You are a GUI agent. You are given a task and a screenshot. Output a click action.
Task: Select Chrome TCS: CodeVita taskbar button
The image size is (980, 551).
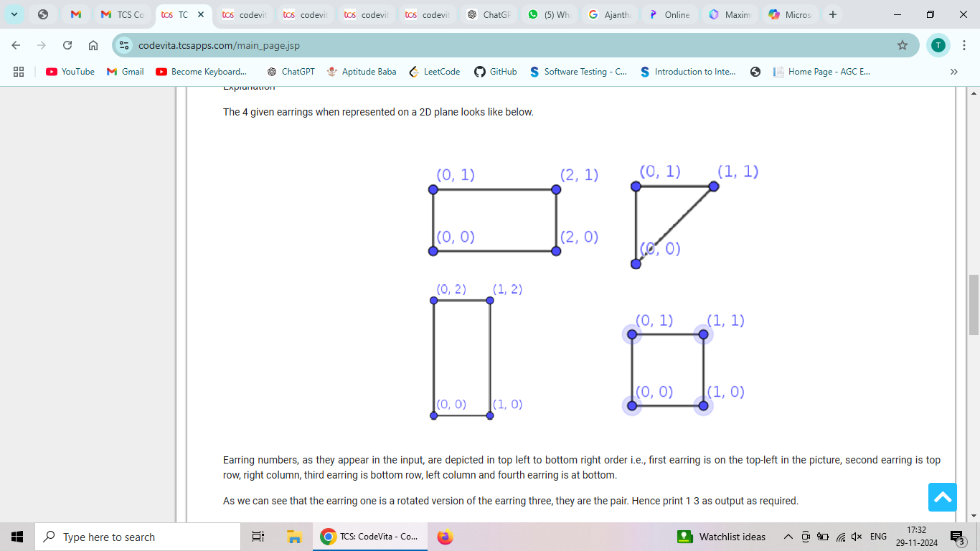[x=372, y=537]
